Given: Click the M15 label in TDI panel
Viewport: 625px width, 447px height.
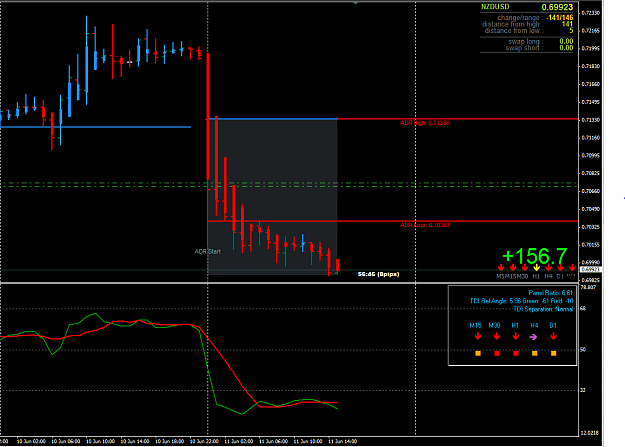Looking at the screenshot, I should [x=475, y=325].
